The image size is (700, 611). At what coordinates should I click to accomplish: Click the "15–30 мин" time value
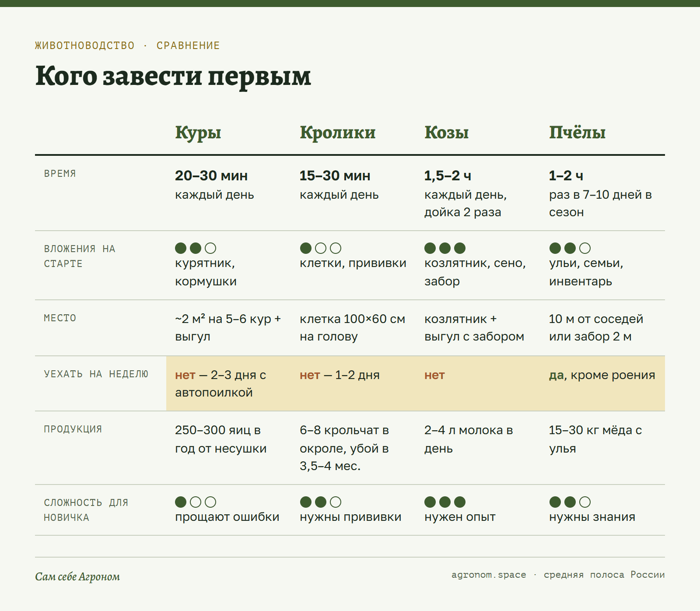tap(335, 176)
